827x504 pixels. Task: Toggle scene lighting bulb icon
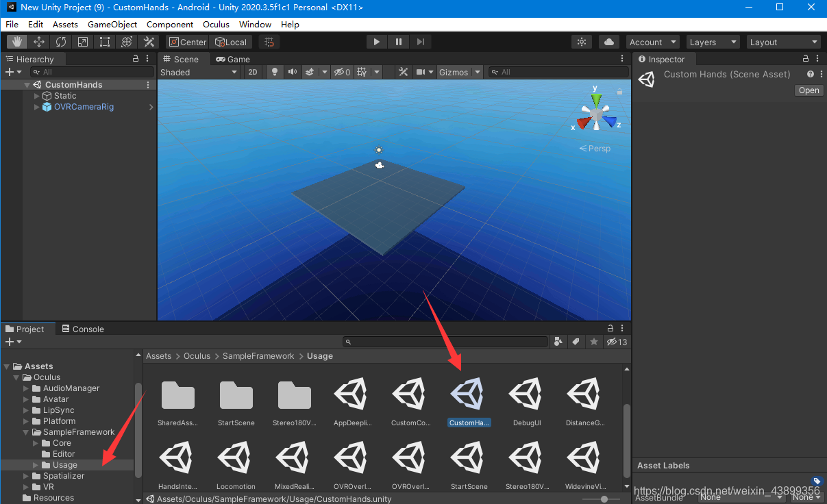275,72
